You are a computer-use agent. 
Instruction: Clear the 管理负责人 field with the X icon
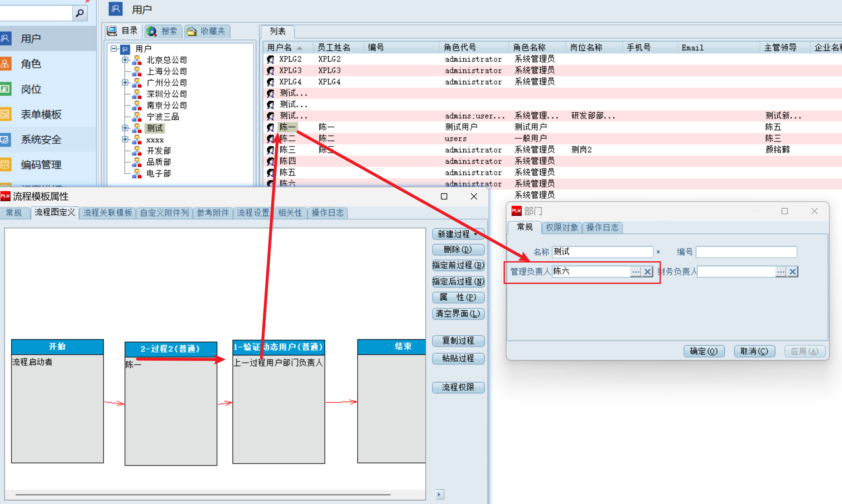[x=648, y=272]
